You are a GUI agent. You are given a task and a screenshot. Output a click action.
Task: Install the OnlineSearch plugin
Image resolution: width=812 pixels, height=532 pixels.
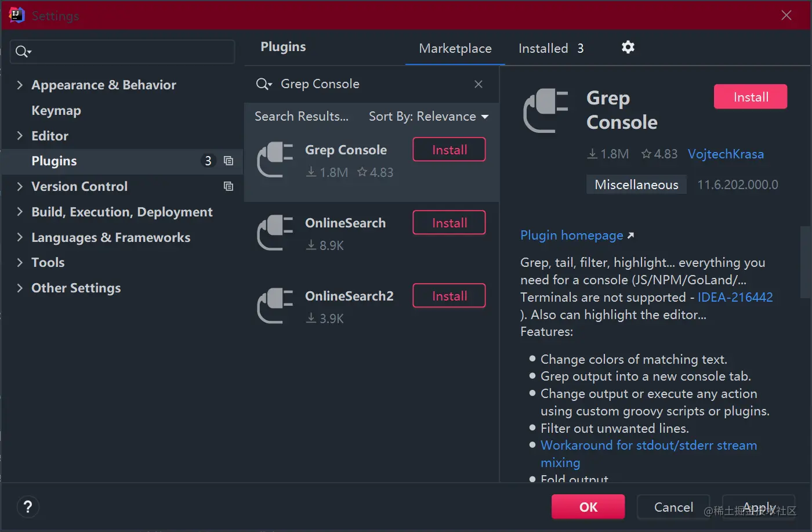[x=449, y=223]
